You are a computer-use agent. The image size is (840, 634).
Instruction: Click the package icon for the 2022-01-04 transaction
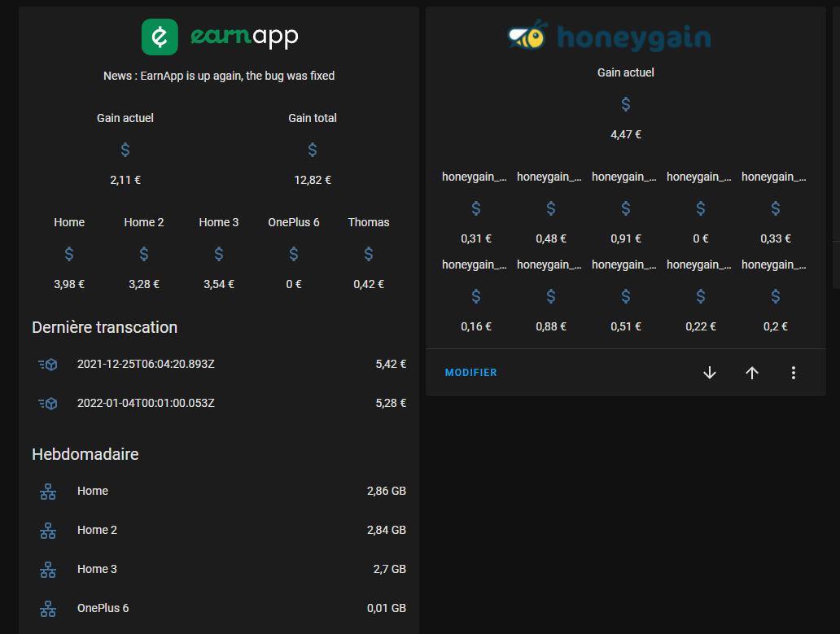coord(48,403)
